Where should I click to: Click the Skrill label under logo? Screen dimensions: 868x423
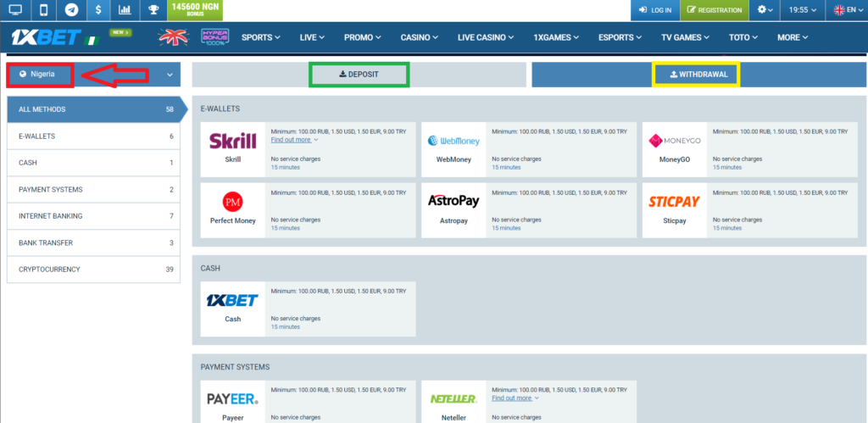(x=233, y=159)
